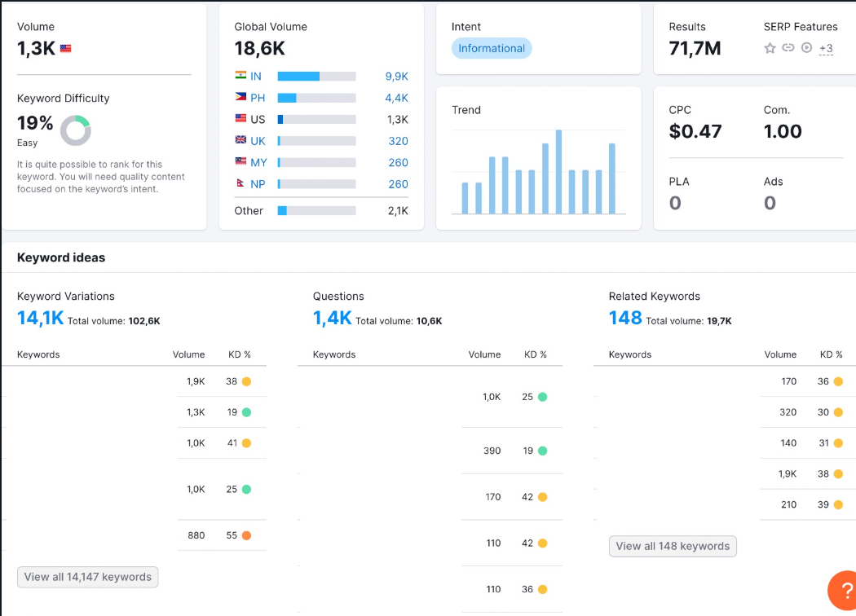Open the PH country link
The width and height of the screenshot is (856, 616).
(258, 98)
